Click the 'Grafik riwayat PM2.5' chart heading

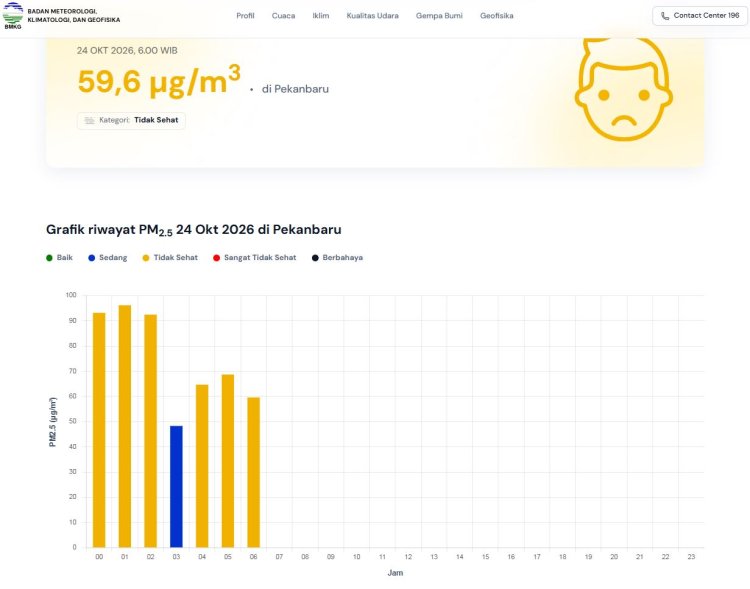[194, 230]
